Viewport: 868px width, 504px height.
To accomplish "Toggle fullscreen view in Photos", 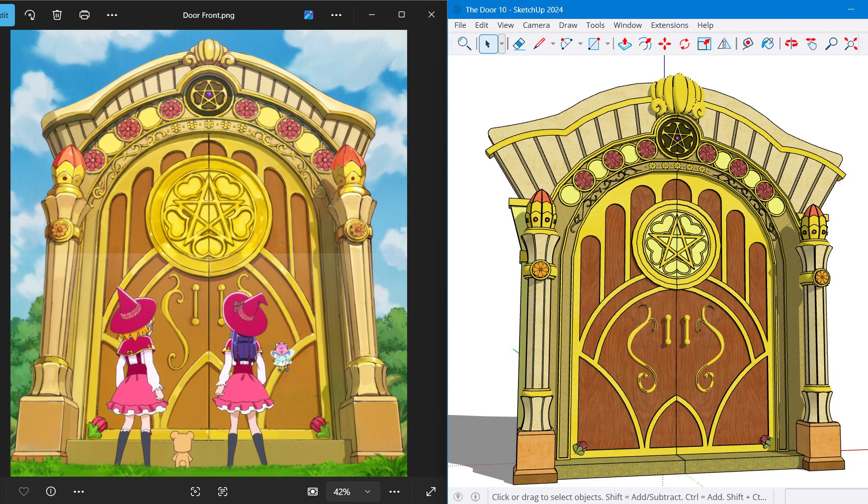I will (431, 492).
